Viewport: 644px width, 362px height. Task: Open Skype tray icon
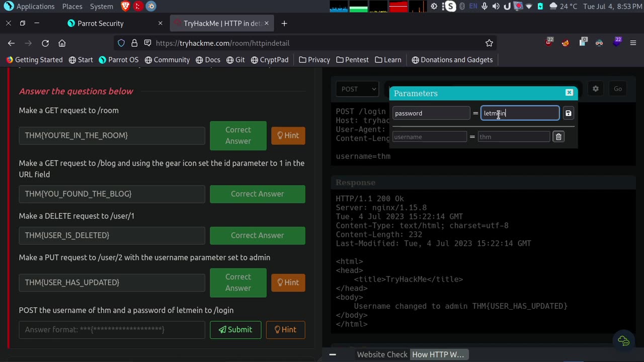[450, 7]
